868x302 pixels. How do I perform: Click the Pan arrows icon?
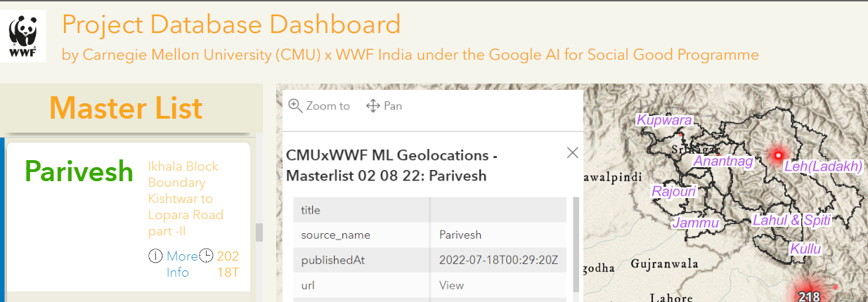point(373,106)
